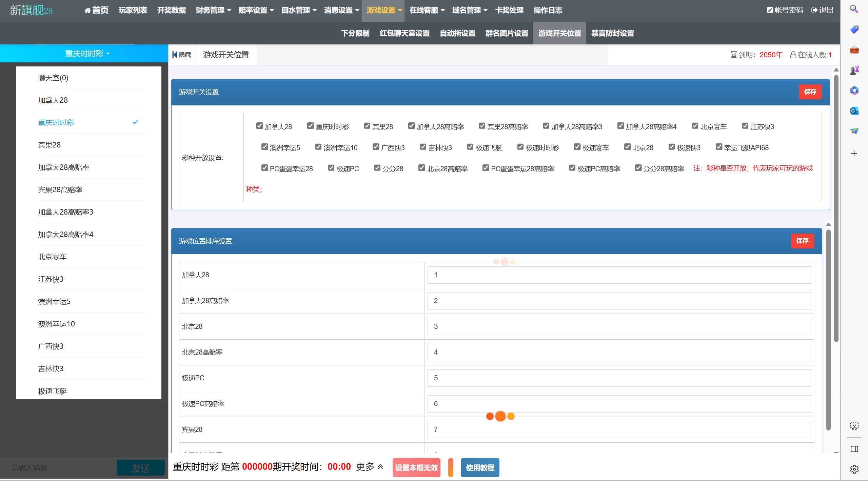Viewport: 868px width, 481px height.
Task: Open the 操作日志 menu item
Action: pos(548,10)
